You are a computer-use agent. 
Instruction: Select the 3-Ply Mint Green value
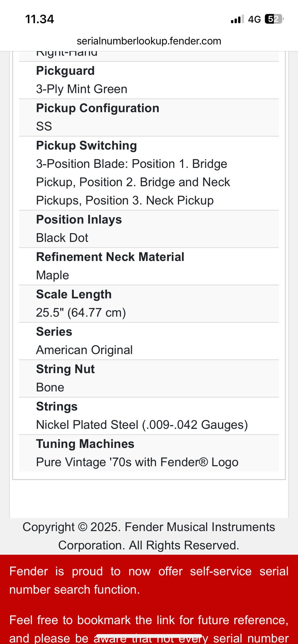[x=82, y=89]
